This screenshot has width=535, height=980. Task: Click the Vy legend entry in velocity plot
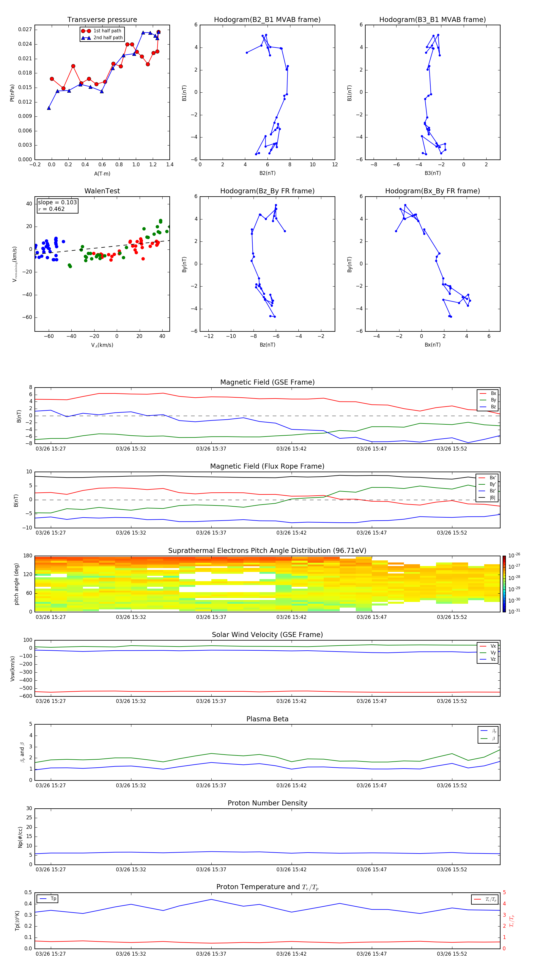(x=488, y=653)
